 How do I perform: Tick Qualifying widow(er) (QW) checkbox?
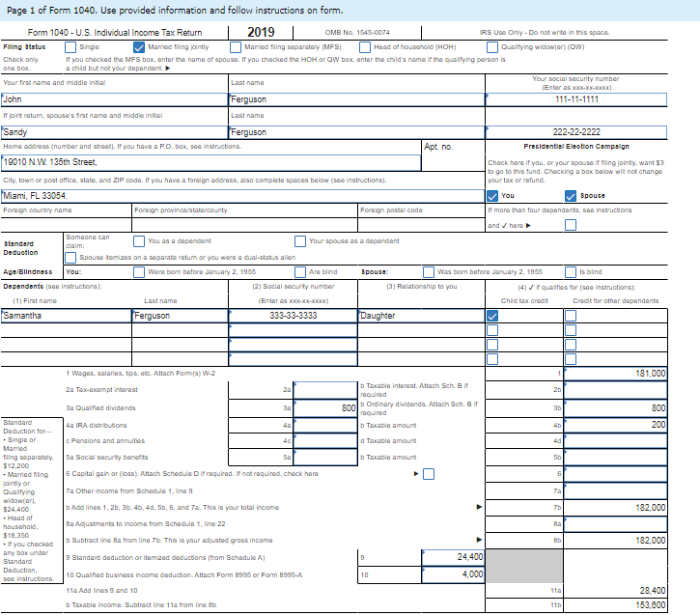click(492, 47)
